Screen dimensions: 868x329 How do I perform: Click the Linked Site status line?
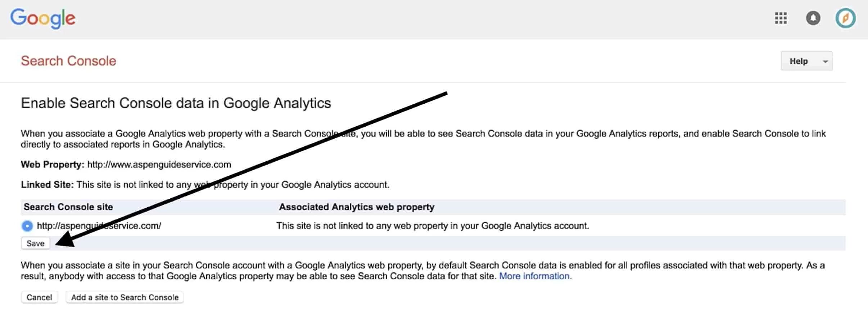coord(205,185)
